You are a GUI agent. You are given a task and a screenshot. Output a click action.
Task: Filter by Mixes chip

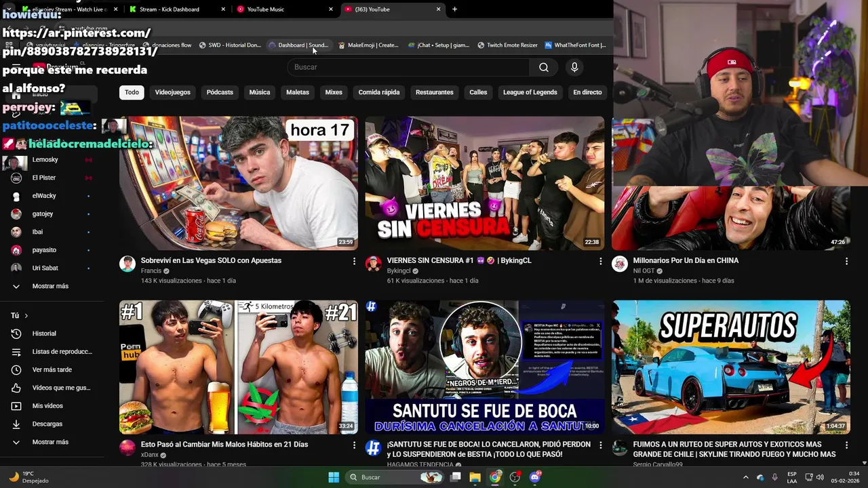click(334, 92)
